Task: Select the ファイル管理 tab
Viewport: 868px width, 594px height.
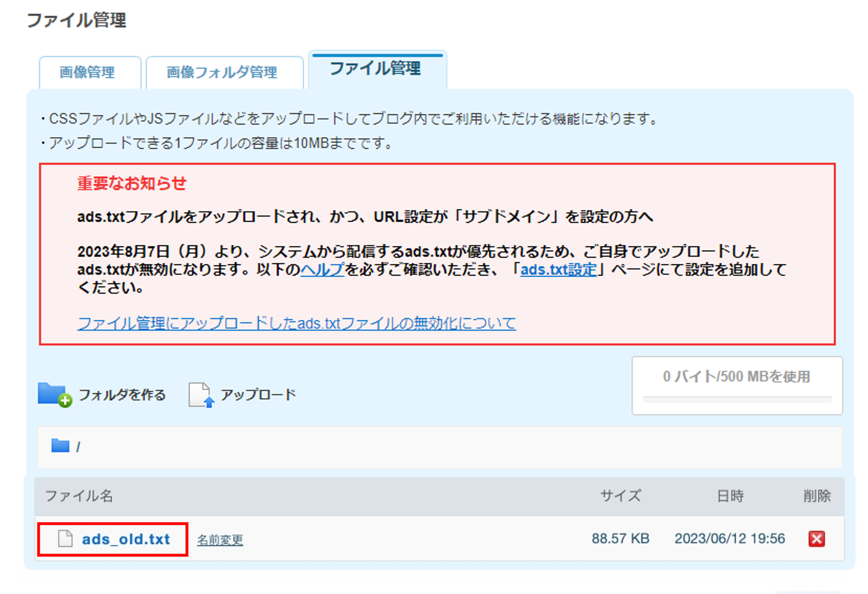Action: (x=378, y=70)
